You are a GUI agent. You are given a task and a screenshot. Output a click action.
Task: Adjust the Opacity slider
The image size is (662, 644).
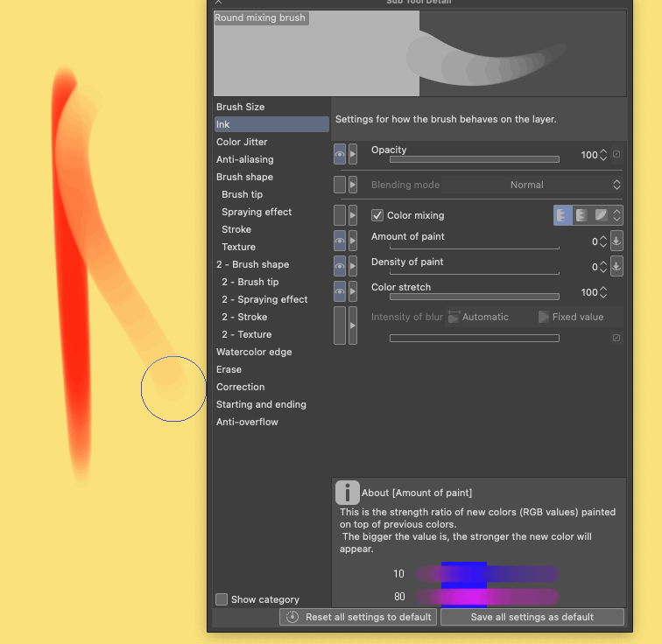coord(474,159)
